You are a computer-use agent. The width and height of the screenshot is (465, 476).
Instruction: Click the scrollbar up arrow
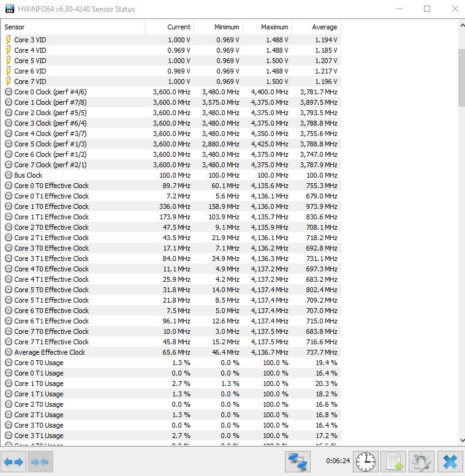tap(462, 26)
